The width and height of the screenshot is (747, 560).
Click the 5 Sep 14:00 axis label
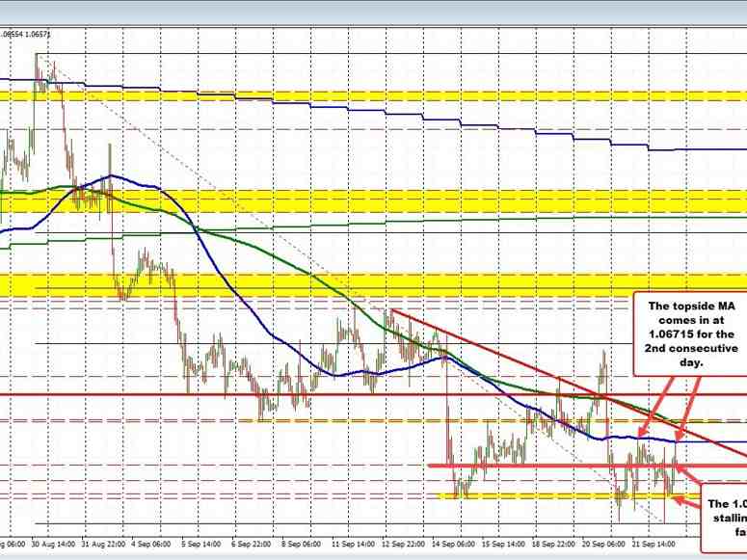click(x=200, y=544)
